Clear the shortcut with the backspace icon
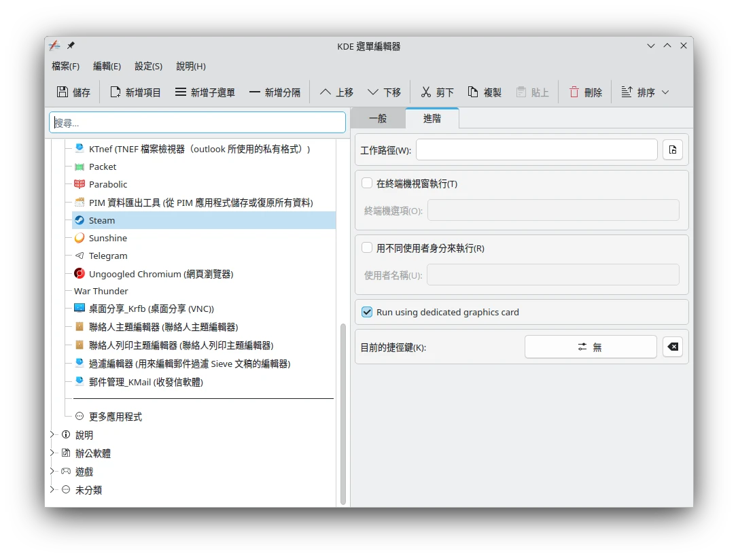The height and width of the screenshot is (560, 738). coord(672,347)
